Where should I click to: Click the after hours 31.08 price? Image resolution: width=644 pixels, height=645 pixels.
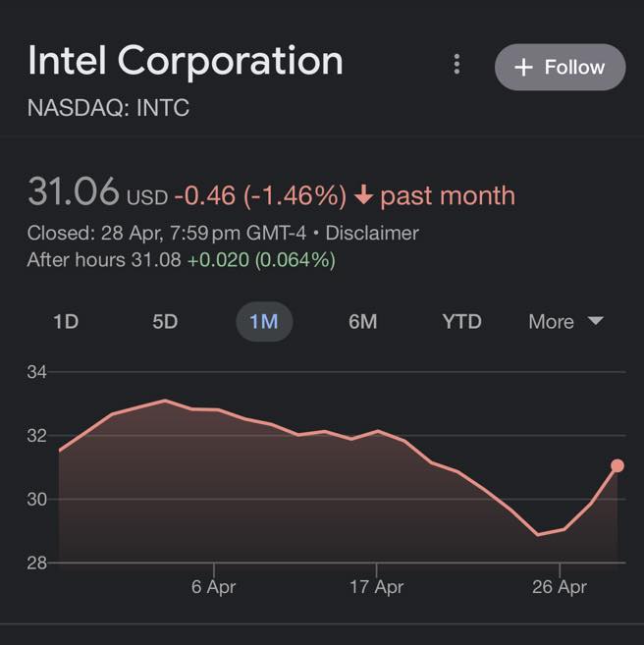(155, 260)
